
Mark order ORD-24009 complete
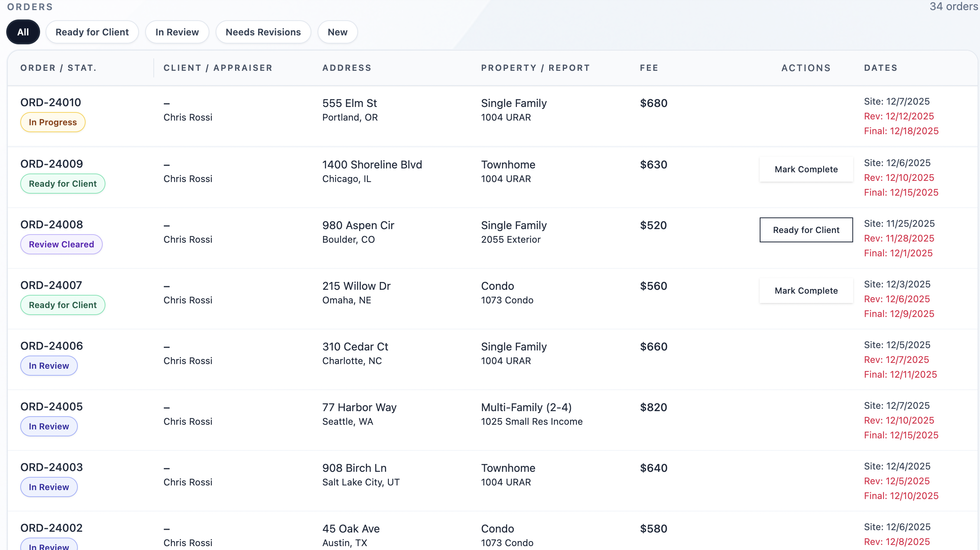coord(806,169)
